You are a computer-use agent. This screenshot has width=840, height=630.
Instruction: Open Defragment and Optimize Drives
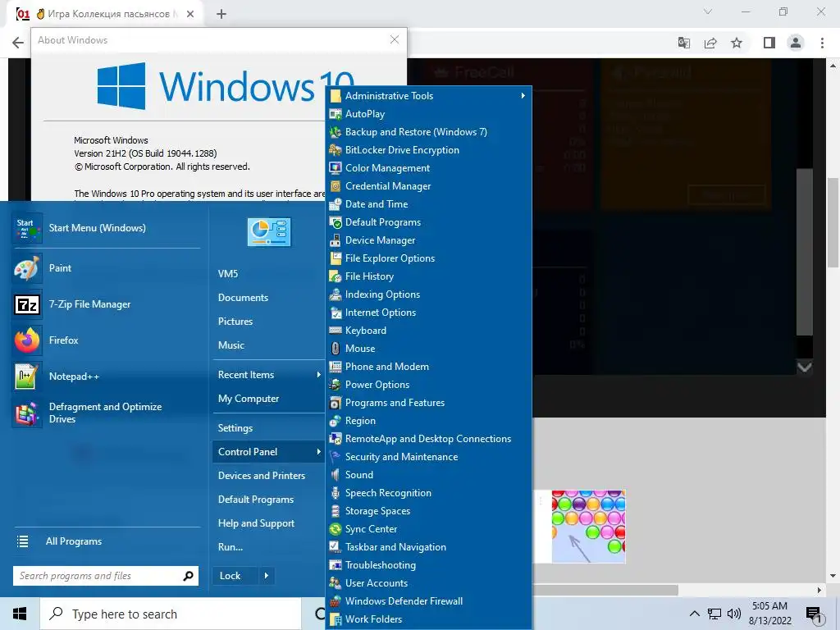coord(106,413)
